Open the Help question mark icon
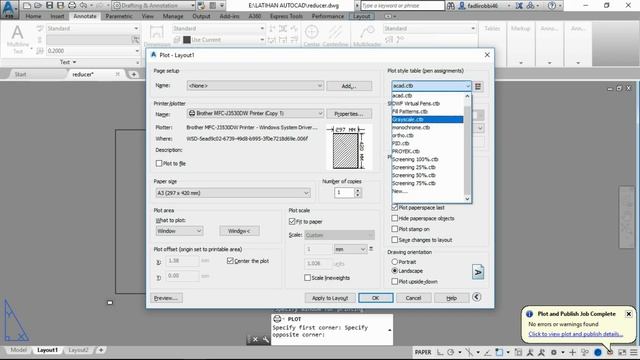This screenshot has width=640, height=360. [x=551, y=6]
